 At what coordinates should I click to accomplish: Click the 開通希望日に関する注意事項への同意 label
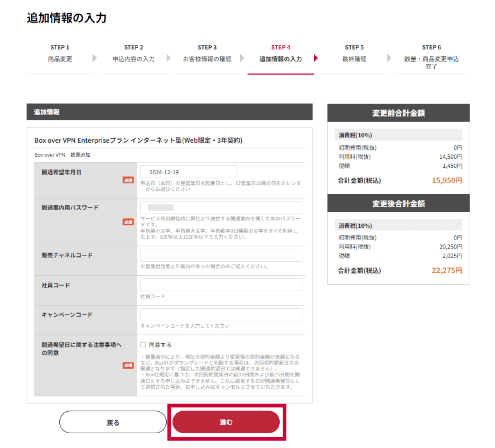coord(81,349)
